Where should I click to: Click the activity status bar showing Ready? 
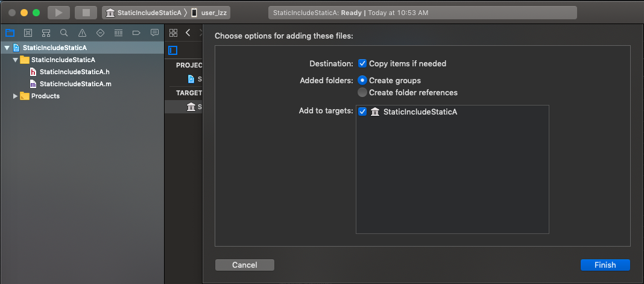pos(423,13)
